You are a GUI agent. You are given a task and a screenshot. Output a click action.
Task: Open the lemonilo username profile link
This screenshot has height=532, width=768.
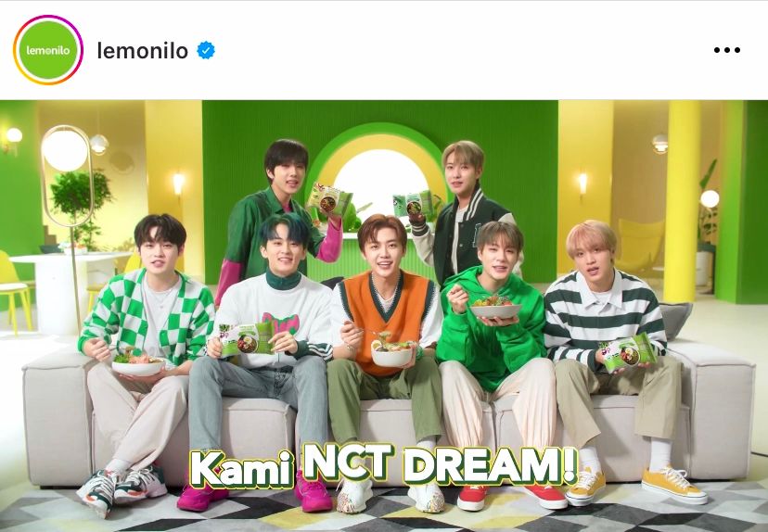coord(143,50)
